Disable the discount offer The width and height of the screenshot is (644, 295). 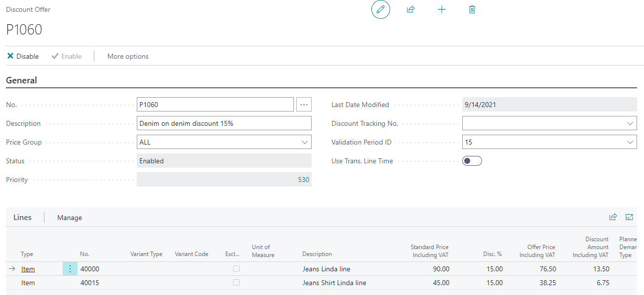[23, 56]
